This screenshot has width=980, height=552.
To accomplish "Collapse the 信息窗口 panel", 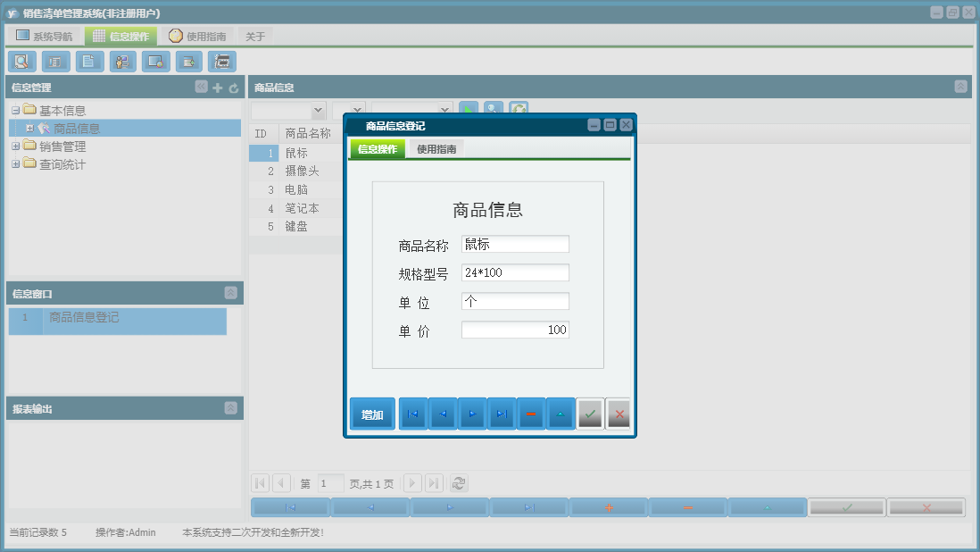I will [x=230, y=293].
